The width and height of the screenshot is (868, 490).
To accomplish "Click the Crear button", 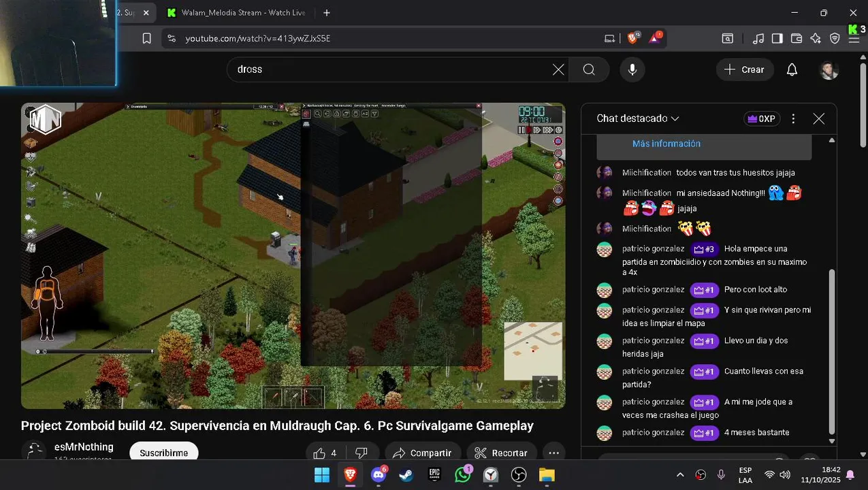I will tap(744, 69).
